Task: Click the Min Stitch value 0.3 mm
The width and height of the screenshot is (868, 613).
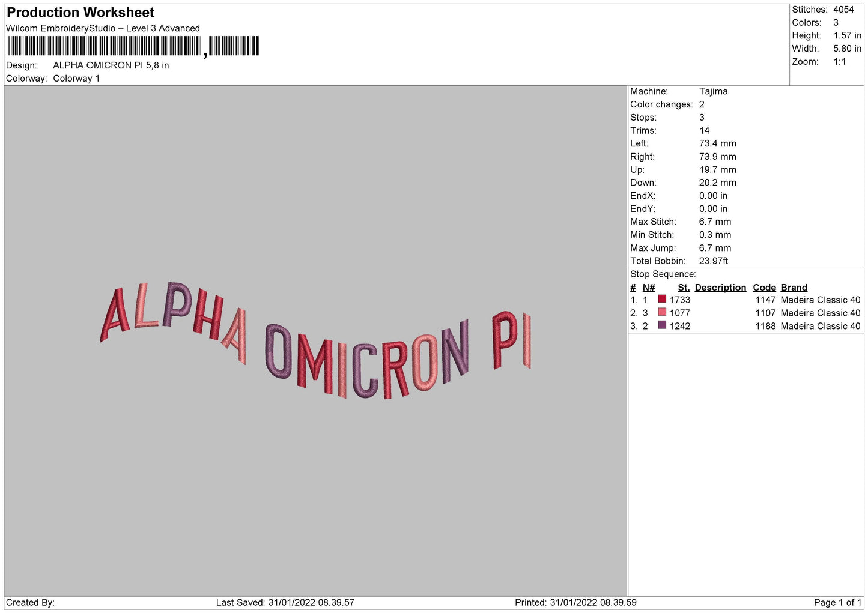Action: coord(715,235)
